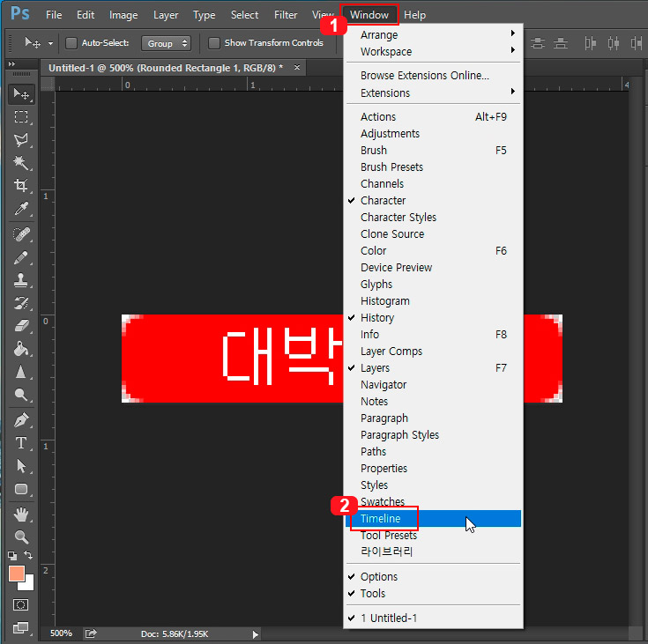This screenshot has height=644, width=648.
Task: Select the Horizontal Type tool
Action: [x=21, y=443]
